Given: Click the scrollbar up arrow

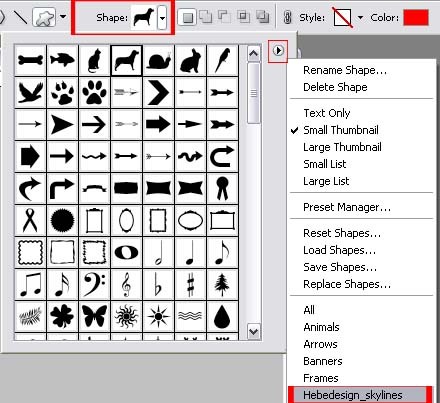Looking at the screenshot, I should pyautogui.click(x=254, y=53).
